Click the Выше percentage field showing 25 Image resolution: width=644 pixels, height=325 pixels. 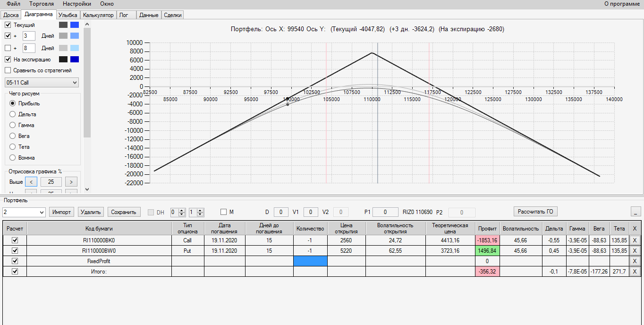coord(51,182)
